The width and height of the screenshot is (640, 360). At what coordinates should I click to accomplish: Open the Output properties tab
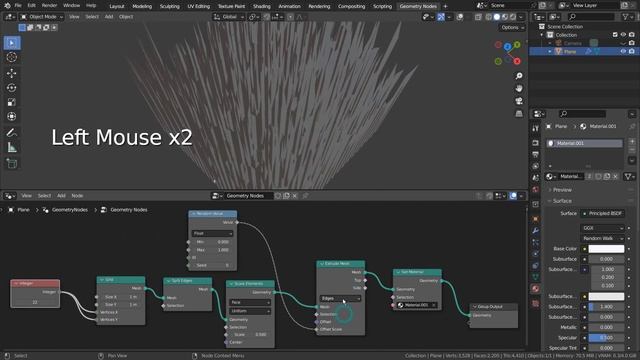click(x=536, y=154)
